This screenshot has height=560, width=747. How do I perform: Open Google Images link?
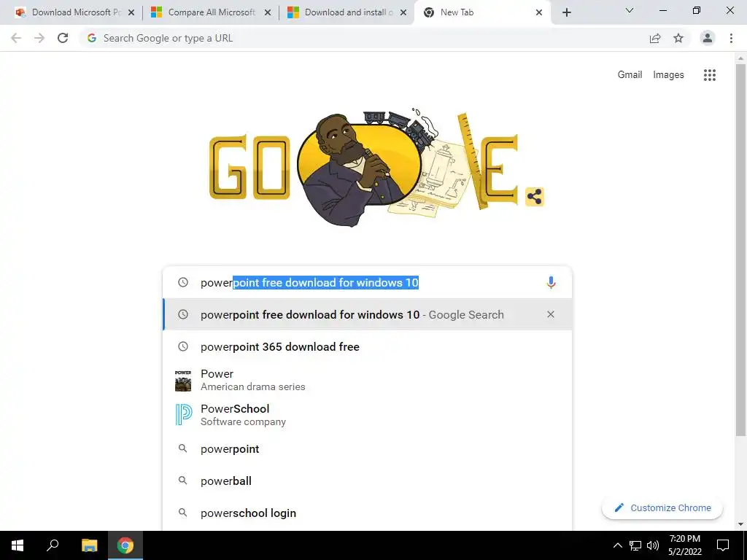pos(668,75)
